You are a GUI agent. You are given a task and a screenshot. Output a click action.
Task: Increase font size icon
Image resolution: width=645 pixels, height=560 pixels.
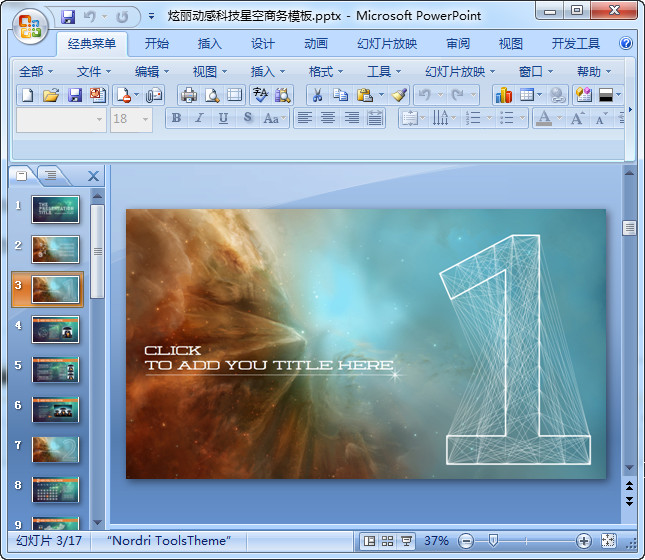[x=578, y=119]
